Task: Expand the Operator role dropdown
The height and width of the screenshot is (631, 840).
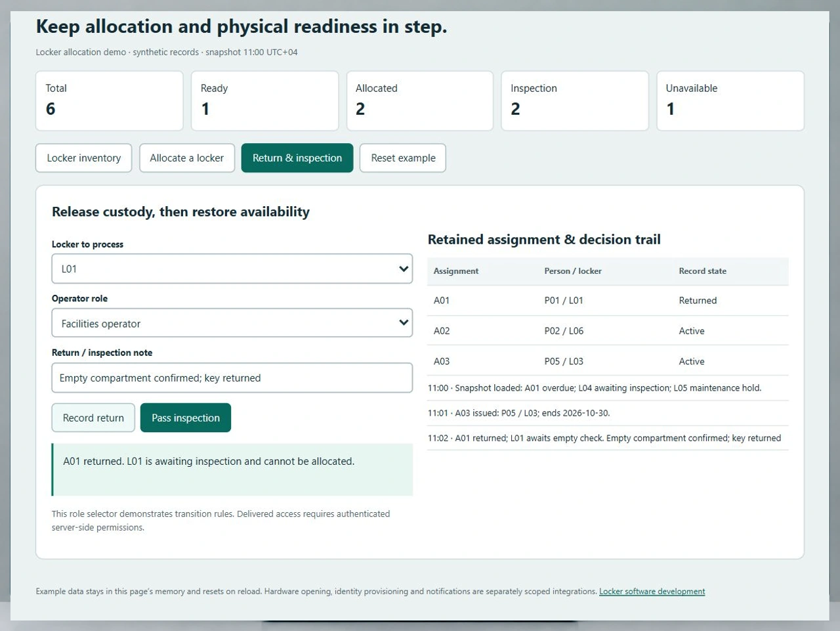Action: coord(232,323)
